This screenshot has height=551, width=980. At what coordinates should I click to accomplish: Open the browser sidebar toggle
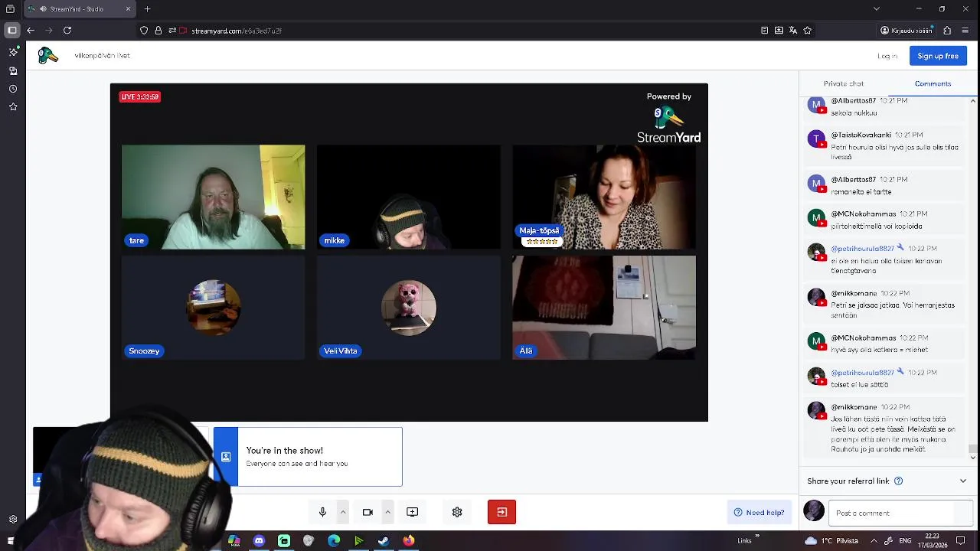[x=11, y=31]
